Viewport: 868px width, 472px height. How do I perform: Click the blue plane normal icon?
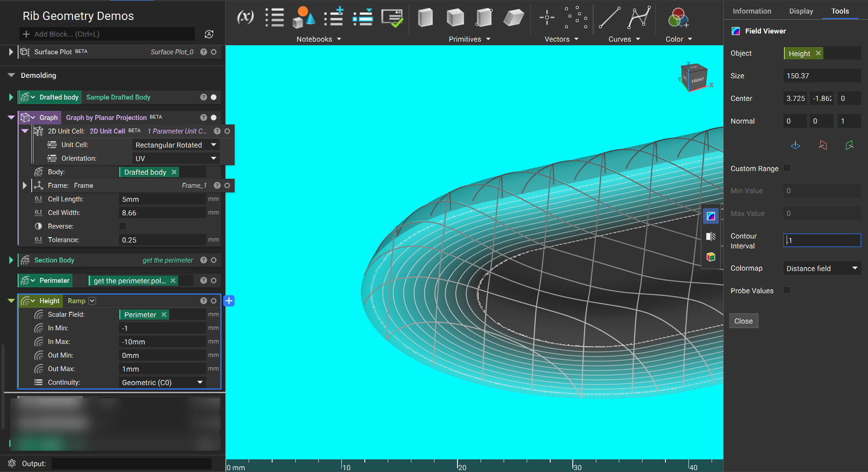pyautogui.click(x=795, y=145)
